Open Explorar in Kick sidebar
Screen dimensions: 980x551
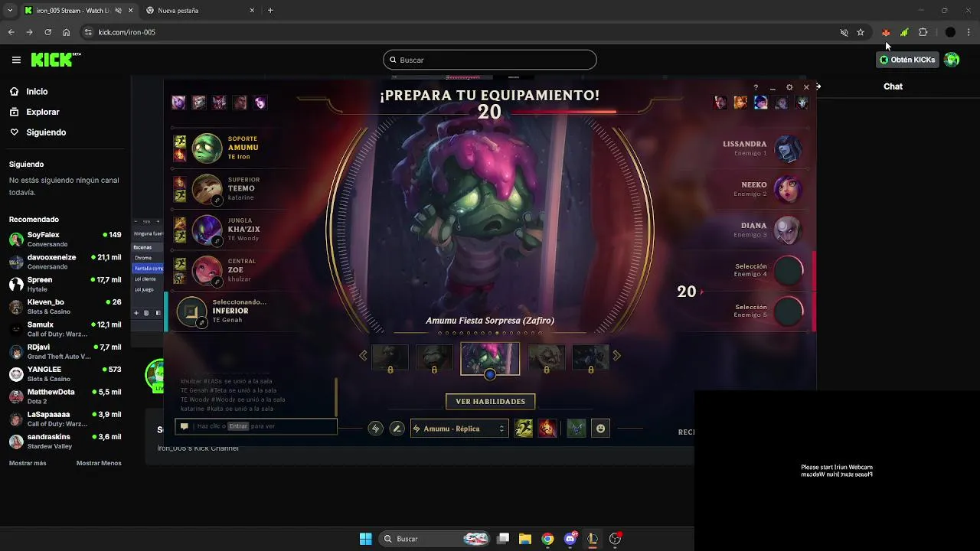(x=43, y=112)
